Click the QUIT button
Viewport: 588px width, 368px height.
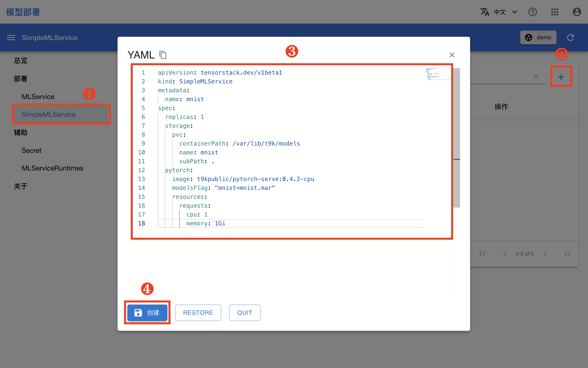click(x=245, y=312)
